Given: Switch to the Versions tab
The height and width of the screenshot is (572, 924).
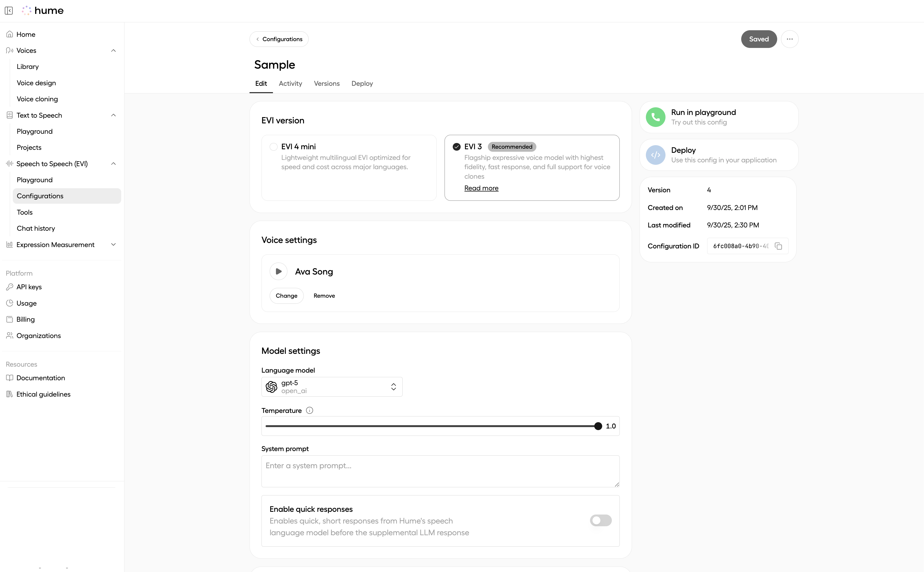Looking at the screenshot, I should point(326,83).
